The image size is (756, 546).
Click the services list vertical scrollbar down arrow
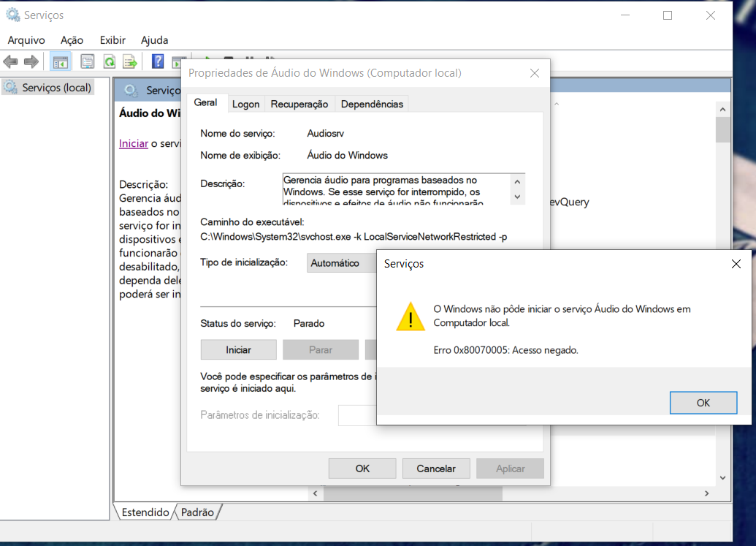click(x=722, y=478)
